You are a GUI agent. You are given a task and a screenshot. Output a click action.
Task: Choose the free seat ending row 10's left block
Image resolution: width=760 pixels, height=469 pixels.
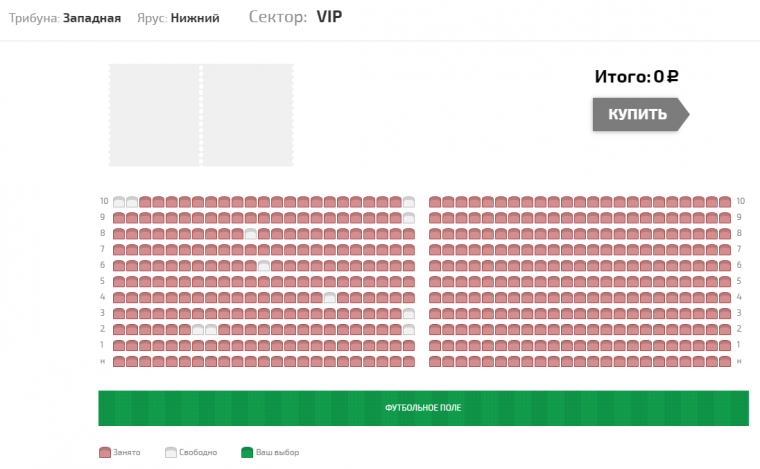pos(409,202)
